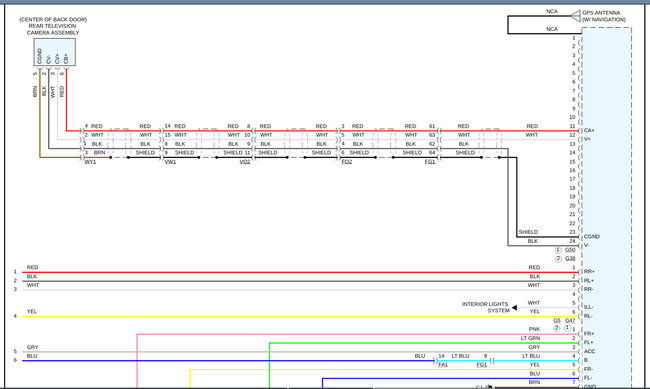Screen dimensions: 650x389
Task: Click the FG1 label under SHIELD pin 64
Action: tap(430, 162)
